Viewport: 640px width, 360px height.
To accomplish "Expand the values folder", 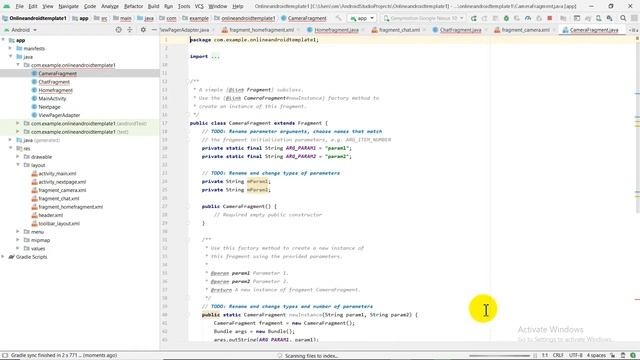I will pos(18,248).
